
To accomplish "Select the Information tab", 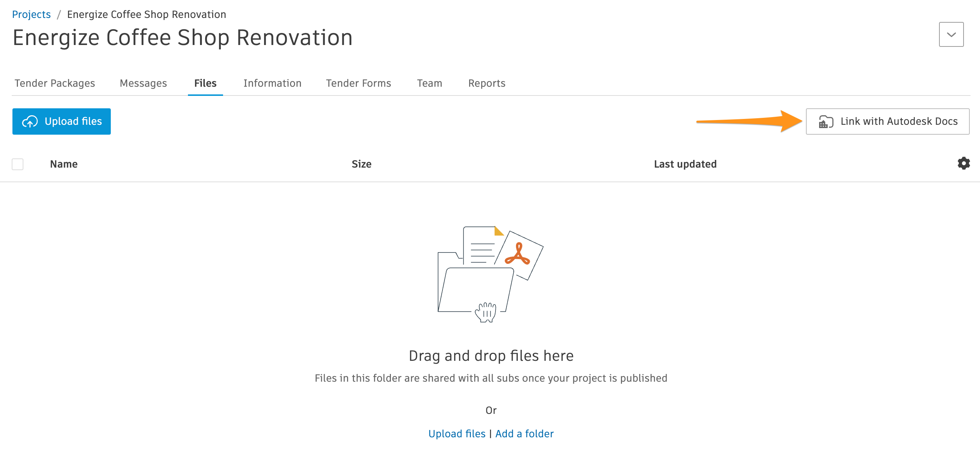I will point(272,83).
